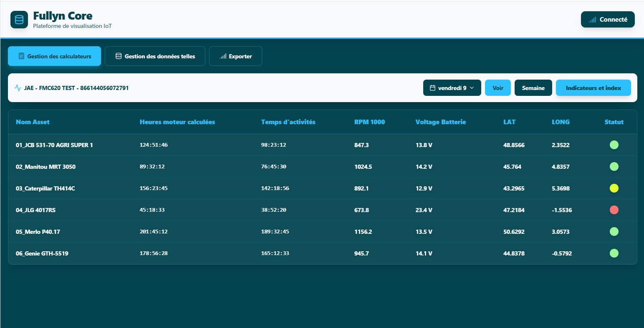
Task: Click RPM value 1156.2
Action: point(363,232)
